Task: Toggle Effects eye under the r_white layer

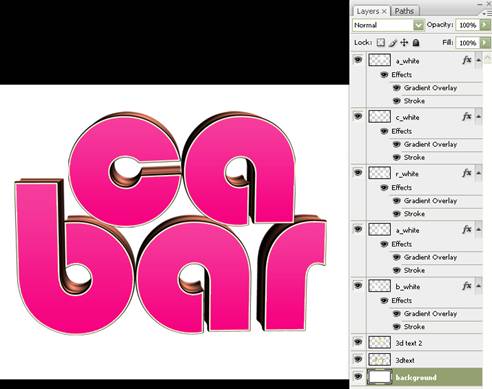Action: 384,188
